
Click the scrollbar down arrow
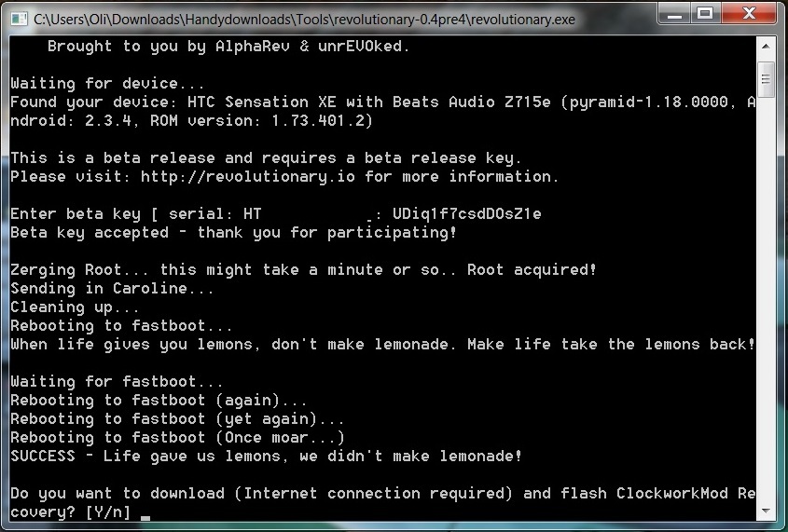click(x=766, y=511)
